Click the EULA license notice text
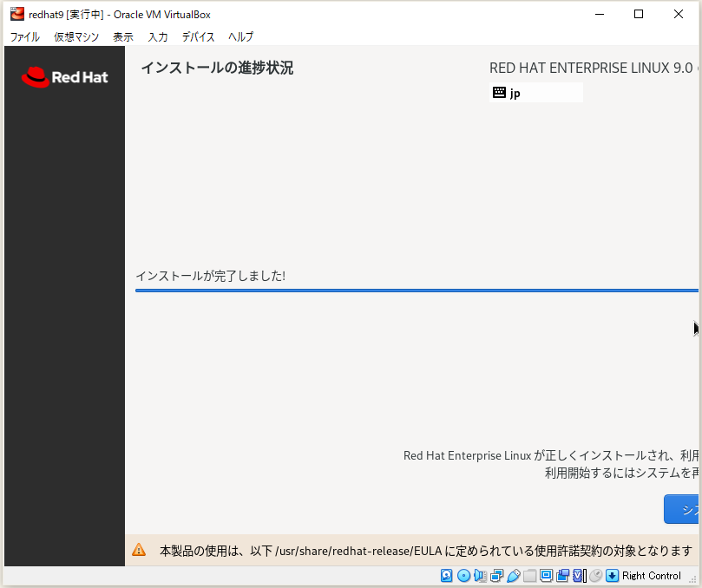 pyautogui.click(x=426, y=551)
